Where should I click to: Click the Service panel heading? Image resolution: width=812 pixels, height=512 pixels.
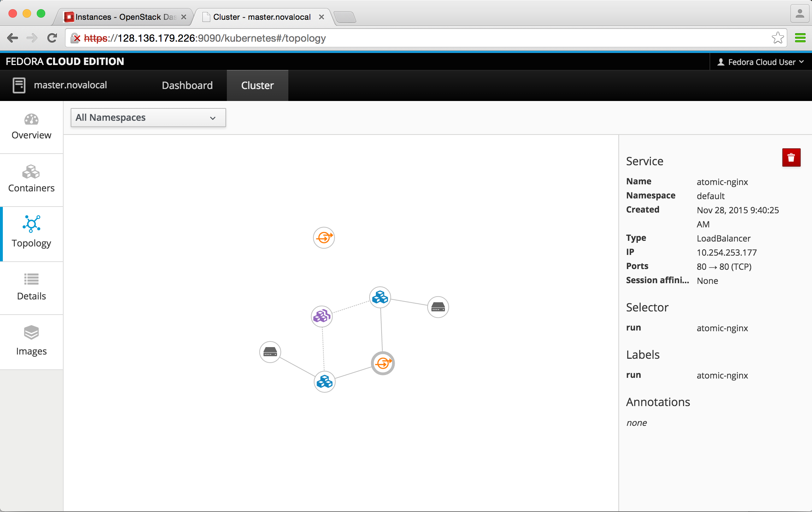[x=645, y=161]
